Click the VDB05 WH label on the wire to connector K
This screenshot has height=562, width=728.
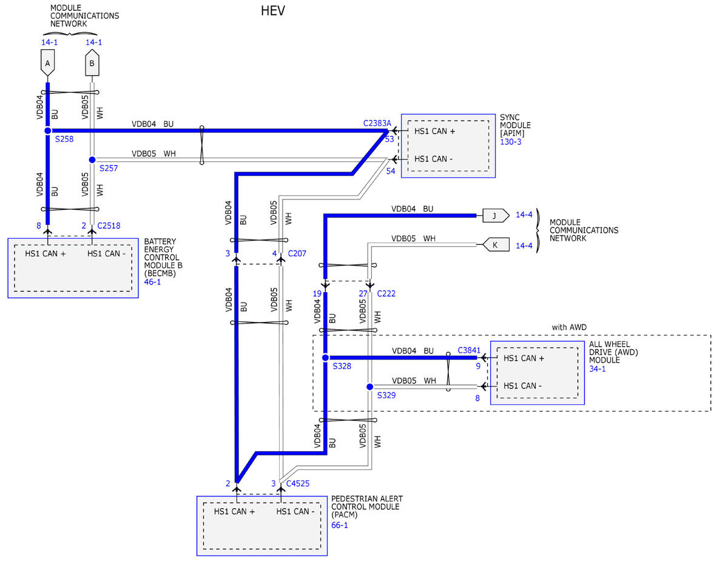pos(413,238)
